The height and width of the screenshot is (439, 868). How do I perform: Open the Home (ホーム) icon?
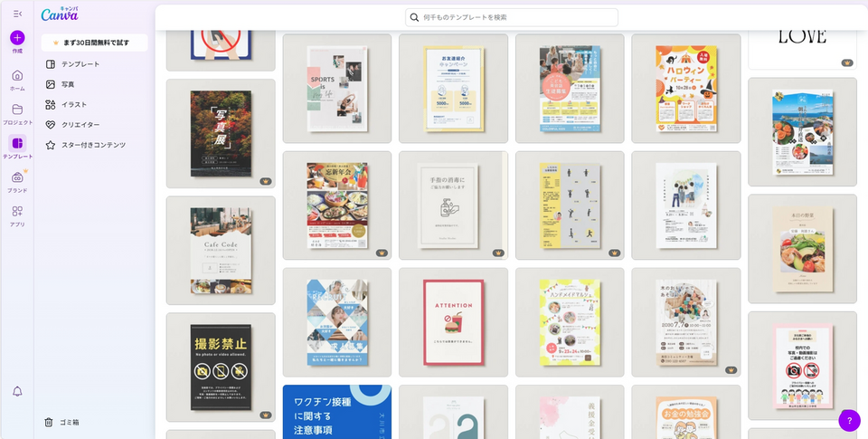17,75
